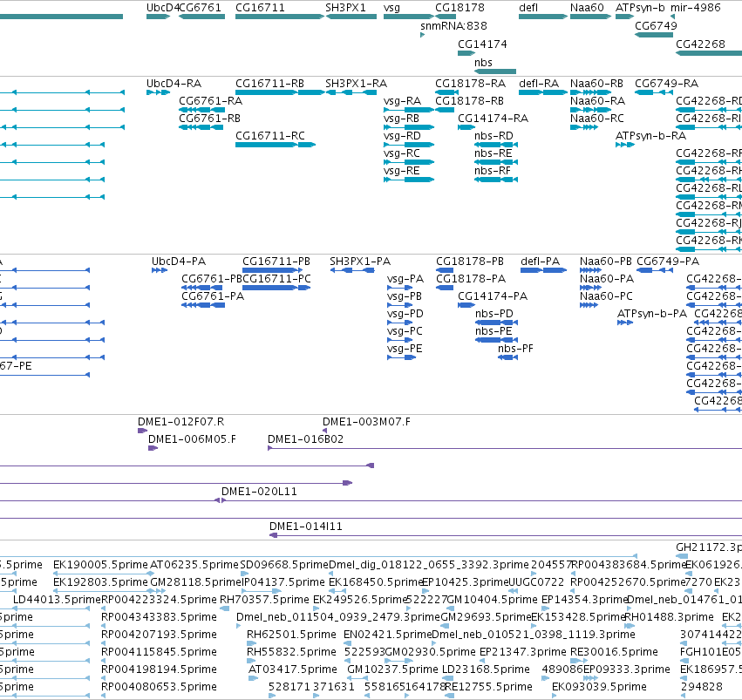The image size is (742, 700).
Task: Click the DME1-014I11 clone label
Action: [305, 527]
